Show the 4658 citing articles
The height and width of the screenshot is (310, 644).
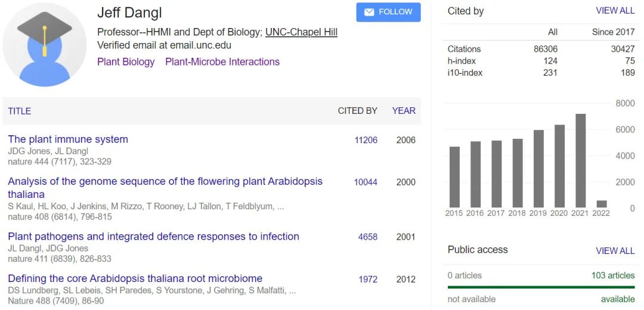pos(367,237)
